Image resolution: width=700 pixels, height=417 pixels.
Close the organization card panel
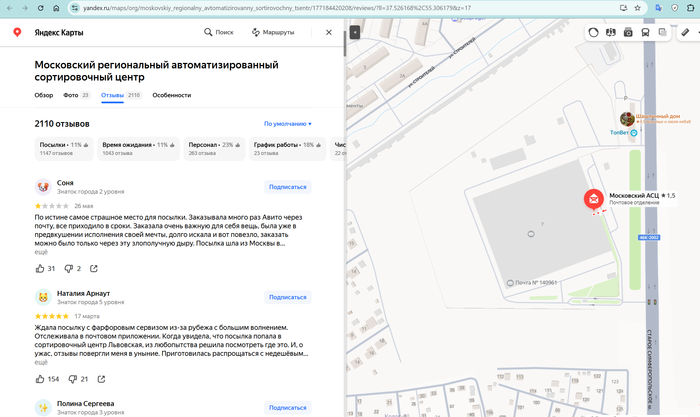(329, 32)
